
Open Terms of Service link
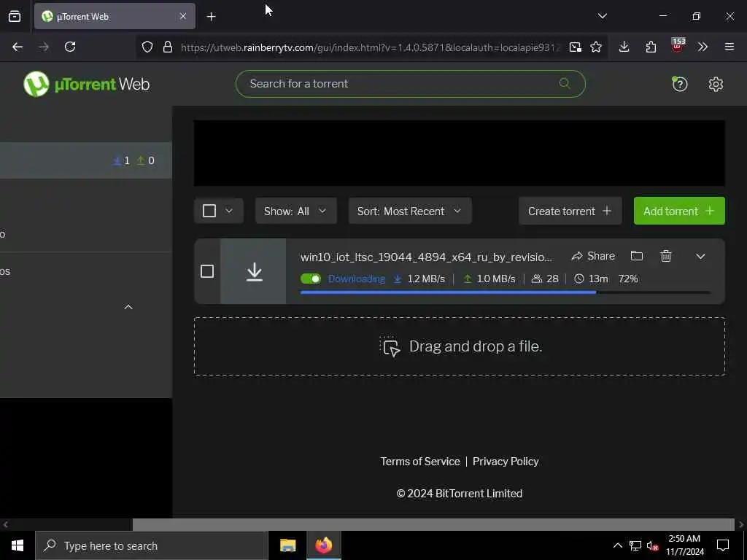[x=419, y=462]
